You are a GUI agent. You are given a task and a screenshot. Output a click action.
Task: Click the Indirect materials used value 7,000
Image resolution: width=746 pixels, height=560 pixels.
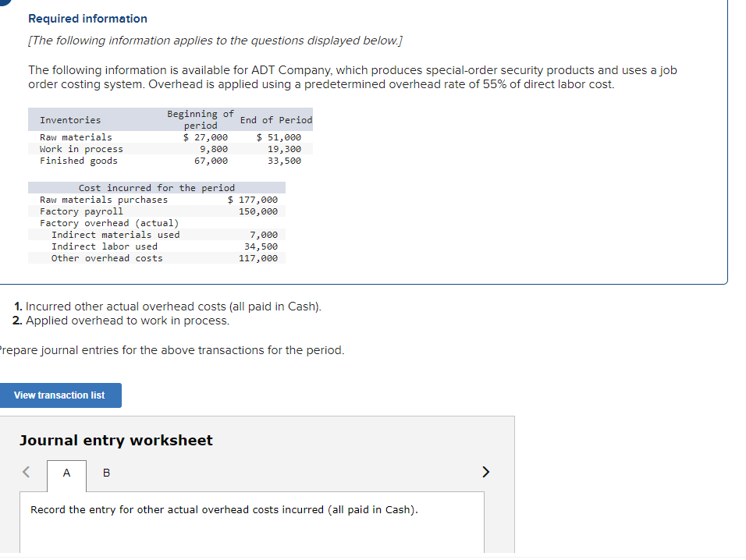coord(266,234)
